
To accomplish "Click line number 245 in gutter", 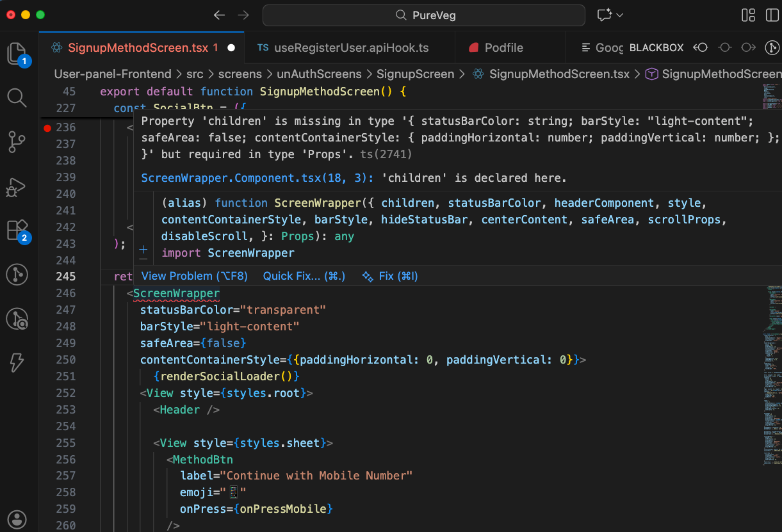I will tap(65, 277).
